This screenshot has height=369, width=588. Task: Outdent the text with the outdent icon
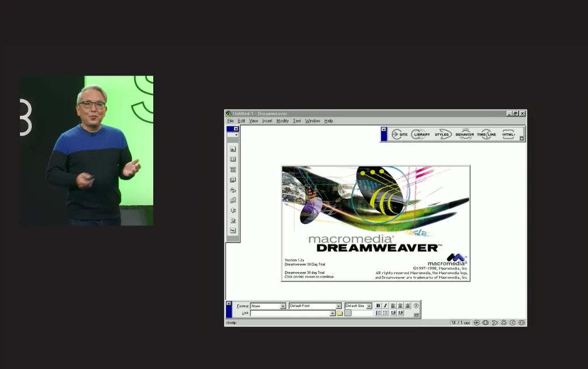click(393, 313)
